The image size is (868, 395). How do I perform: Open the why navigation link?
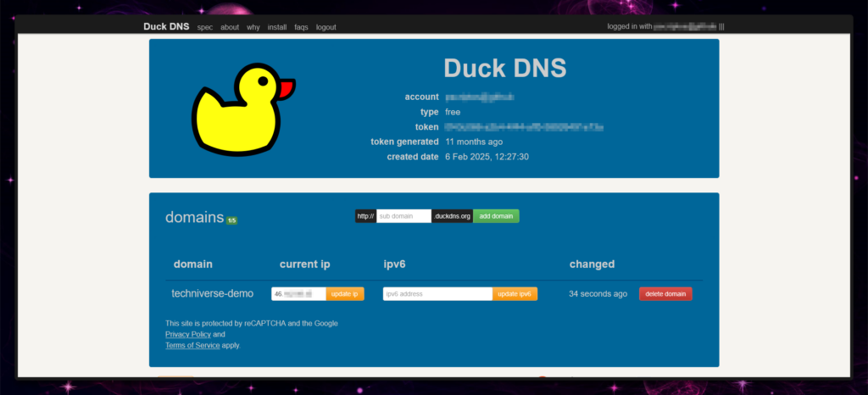click(253, 27)
